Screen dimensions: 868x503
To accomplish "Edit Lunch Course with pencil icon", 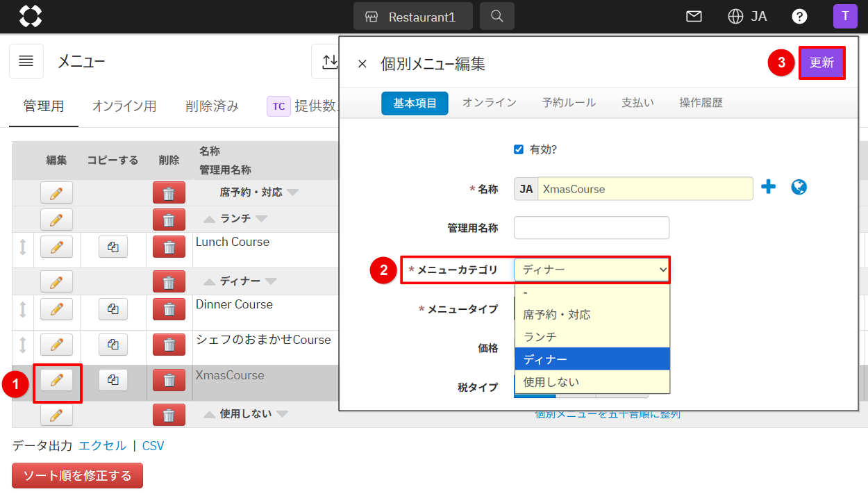I will (x=57, y=247).
